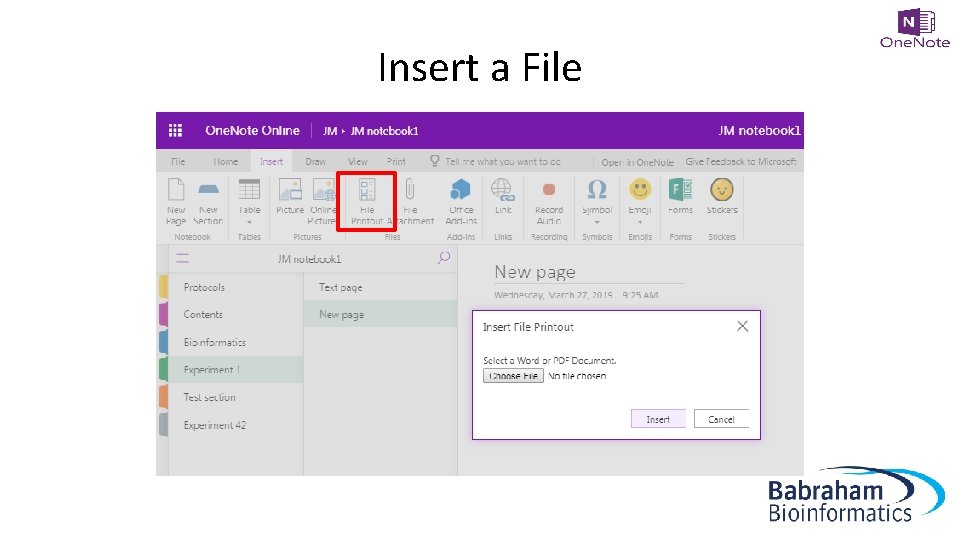960x540 pixels.
Task: Open the Bioinformatics section
Action: [x=215, y=342]
